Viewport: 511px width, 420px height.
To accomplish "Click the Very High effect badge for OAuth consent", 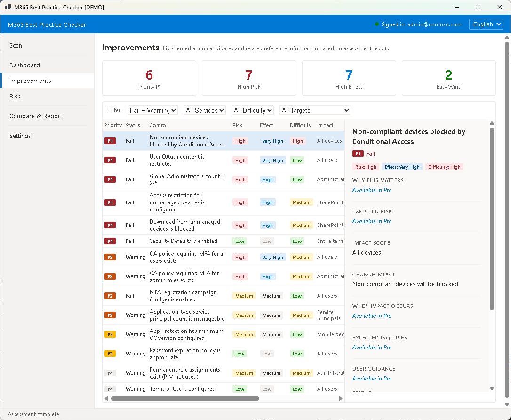I will coord(272,160).
